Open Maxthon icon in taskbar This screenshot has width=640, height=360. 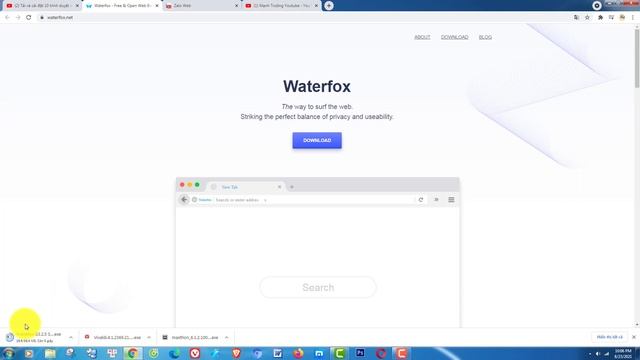pyautogui.click(x=319, y=353)
